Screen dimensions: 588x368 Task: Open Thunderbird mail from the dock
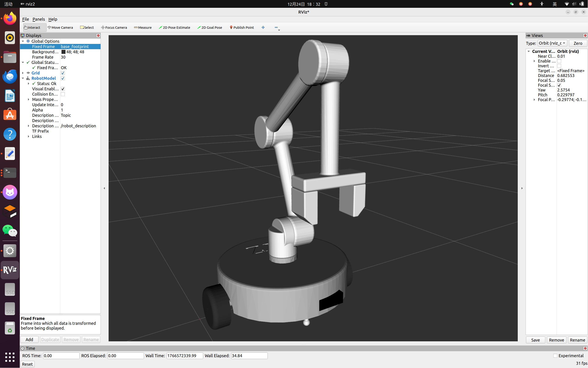coord(10,76)
